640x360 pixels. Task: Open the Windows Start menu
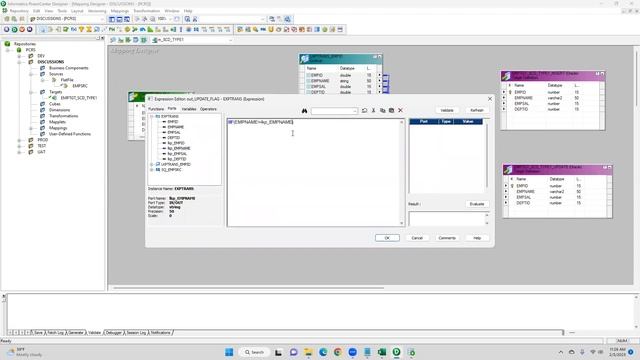[229, 352]
